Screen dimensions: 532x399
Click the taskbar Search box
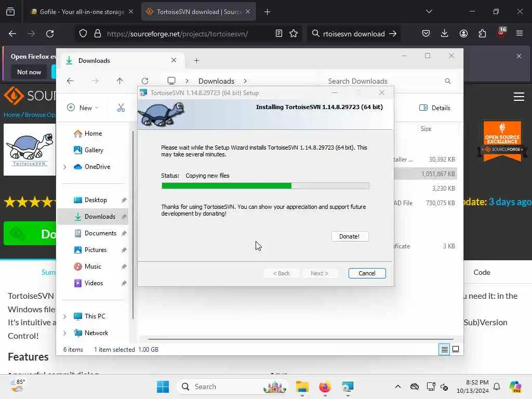232,387
